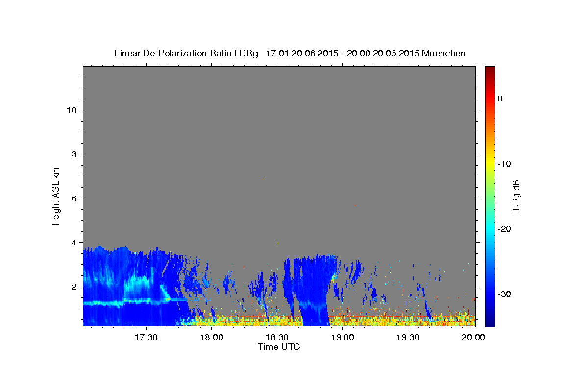Click the colorbar value -10
588x392 pixels.
point(504,164)
